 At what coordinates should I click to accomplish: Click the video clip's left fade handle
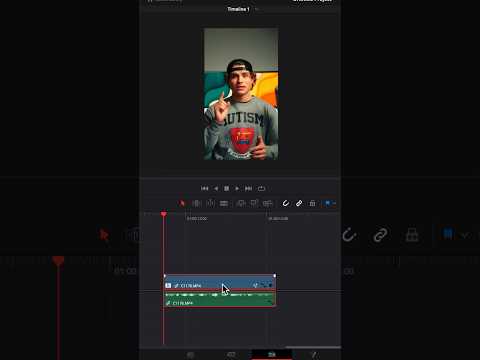coord(165,276)
